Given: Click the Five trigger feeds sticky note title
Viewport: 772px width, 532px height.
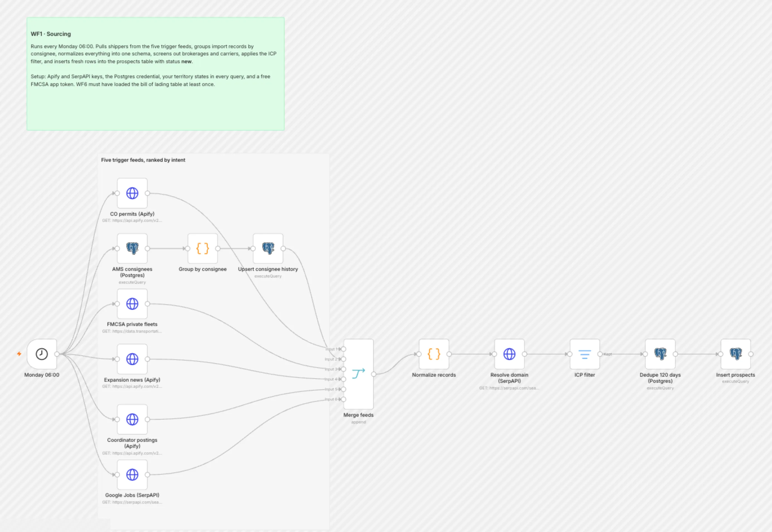Looking at the screenshot, I should click(x=143, y=160).
